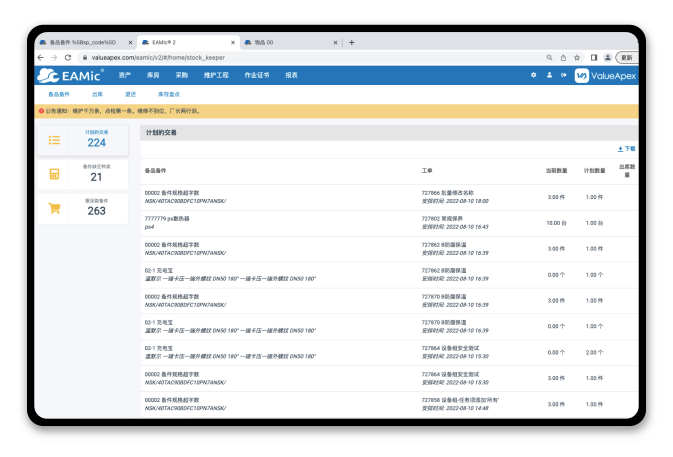Click the logout icon beside ValueApex logo

pyautogui.click(x=563, y=75)
